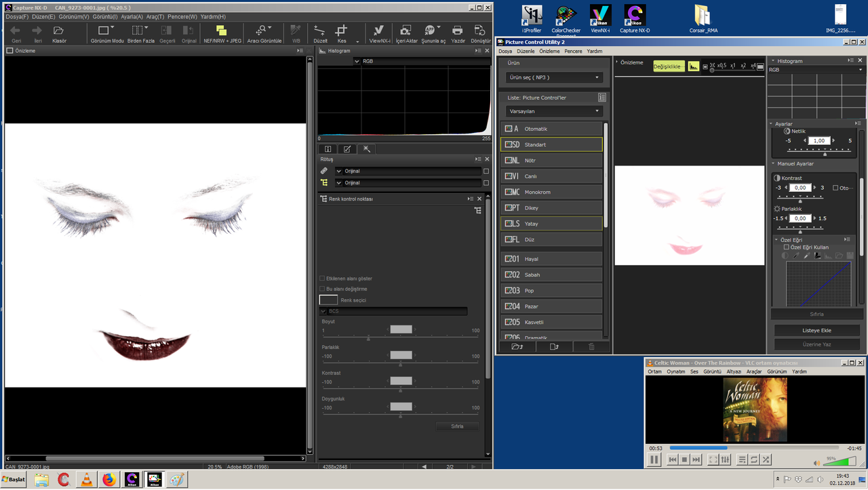
Task: Open Dosya(F) menu in Capture NX-D
Action: pos(17,16)
